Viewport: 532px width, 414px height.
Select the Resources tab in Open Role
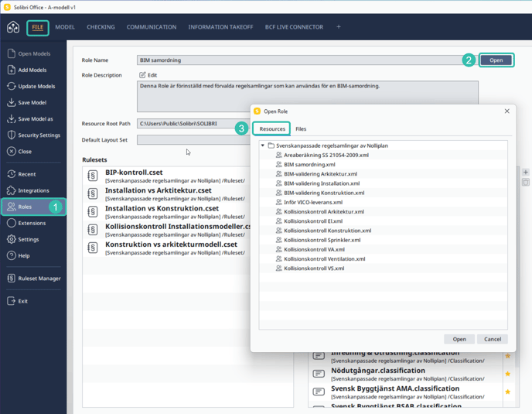tap(272, 129)
